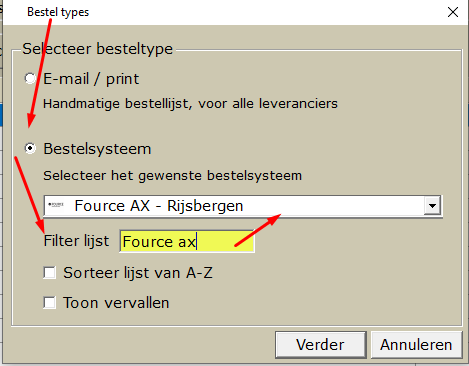The image size is (469, 366).
Task: Click the Sorteer lijst van A-Z label
Action: click(x=138, y=273)
